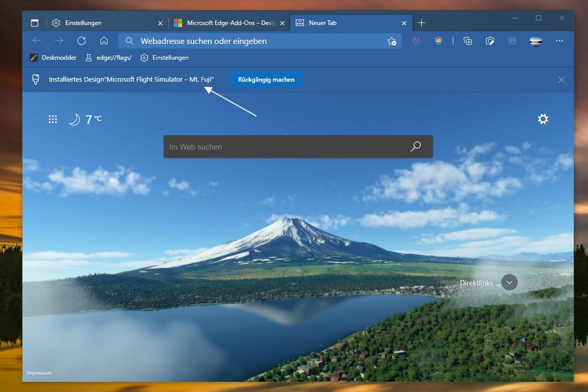Expand the Direktlinks chevron
Screen dimensions: 588x392
pos(509,282)
